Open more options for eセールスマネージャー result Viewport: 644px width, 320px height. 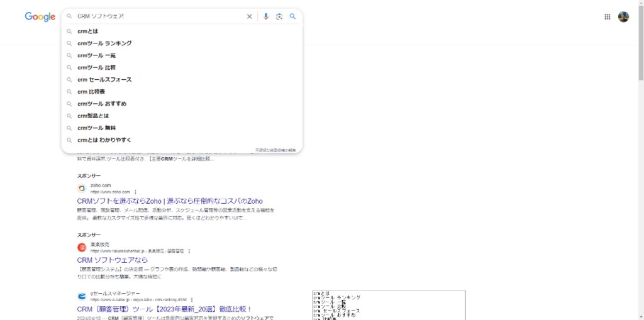pyautogui.click(x=192, y=300)
